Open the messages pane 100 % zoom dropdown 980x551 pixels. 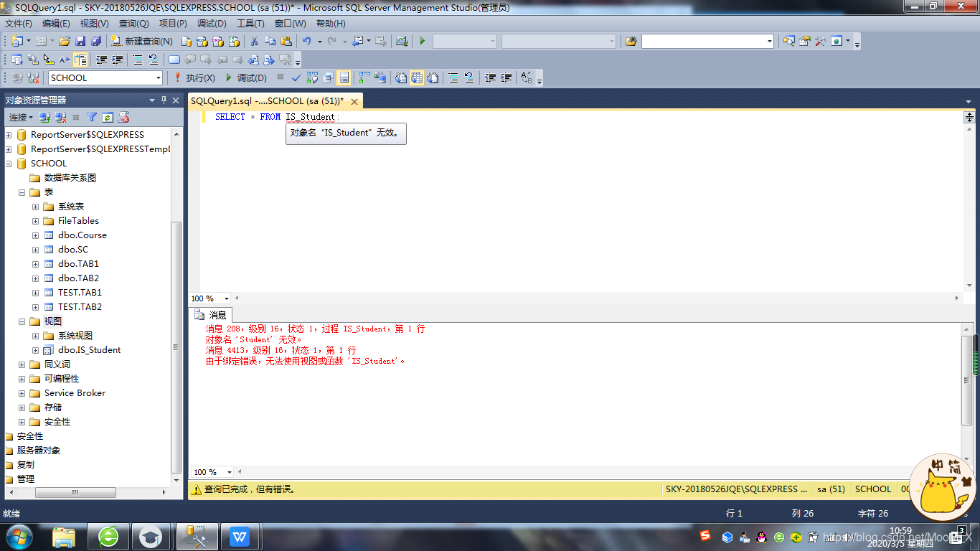pos(230,472)
